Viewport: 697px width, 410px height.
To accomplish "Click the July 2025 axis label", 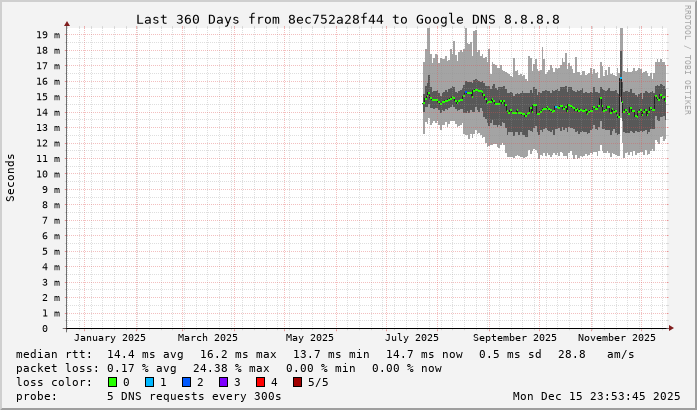I will coord(412,338).
